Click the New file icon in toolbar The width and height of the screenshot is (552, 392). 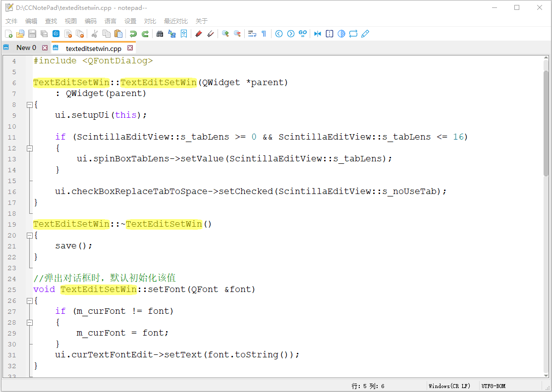pos(8,34)
